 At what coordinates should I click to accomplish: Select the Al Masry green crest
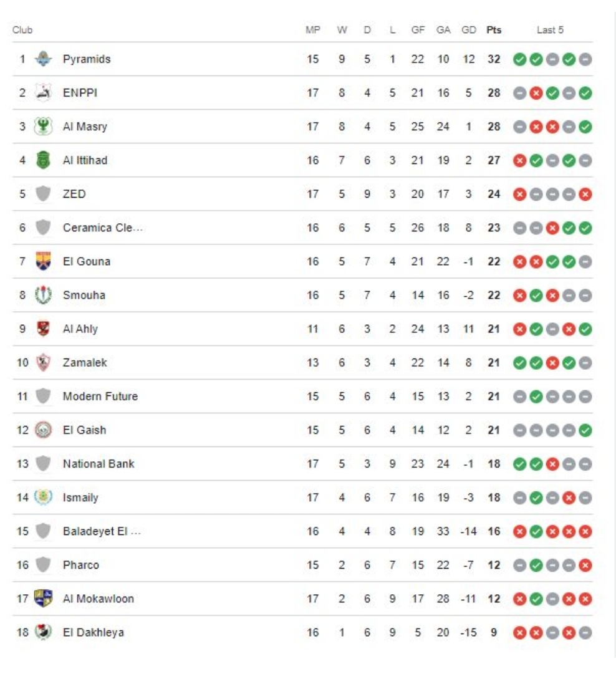(43, 127)
